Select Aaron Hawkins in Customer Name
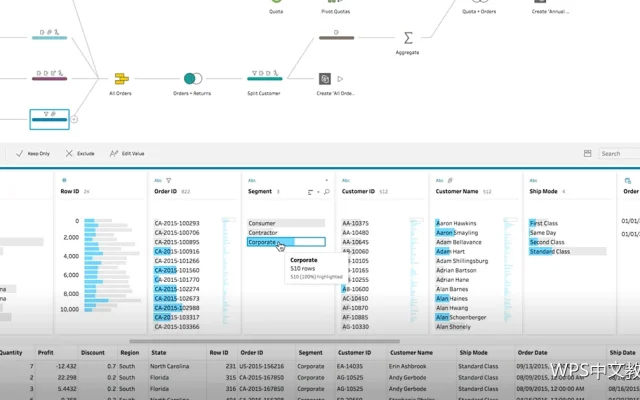Viewport: 640px width, 400px height. [456, 223]
